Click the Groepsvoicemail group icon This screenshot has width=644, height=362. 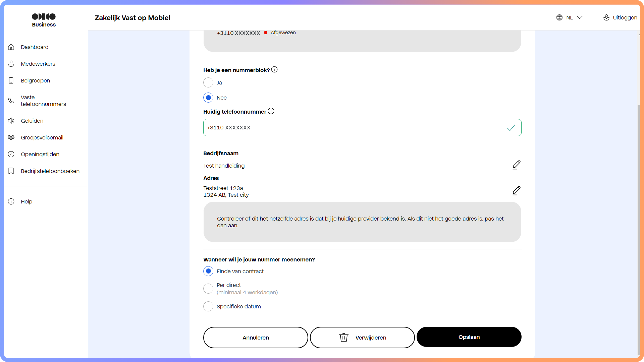(x=11, y=137)
